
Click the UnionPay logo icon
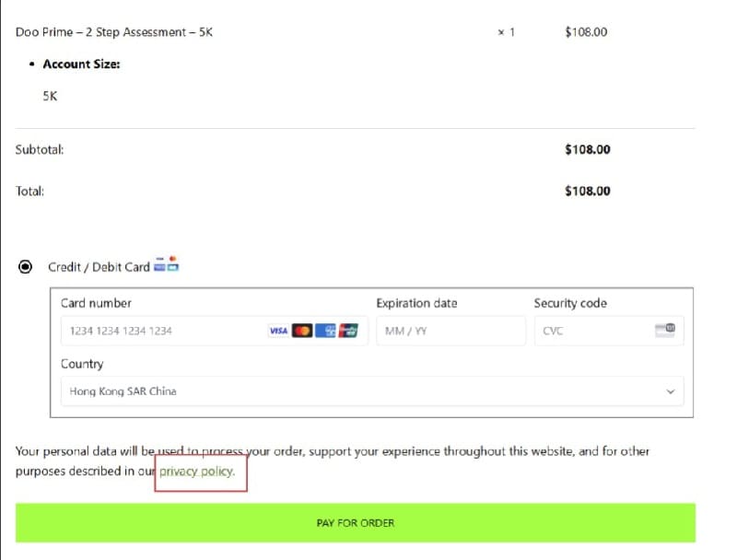coord(348,331)
